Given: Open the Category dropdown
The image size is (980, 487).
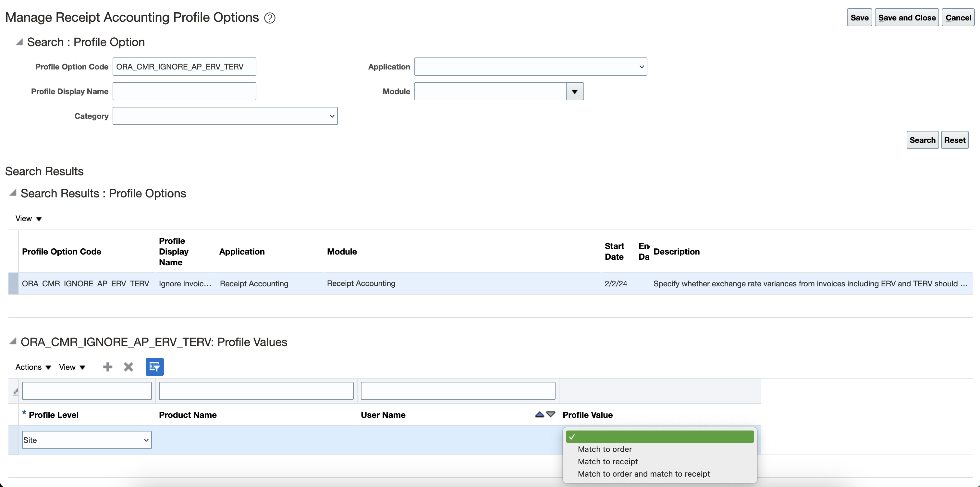Looking at the screenshot, I should point(225,116).
